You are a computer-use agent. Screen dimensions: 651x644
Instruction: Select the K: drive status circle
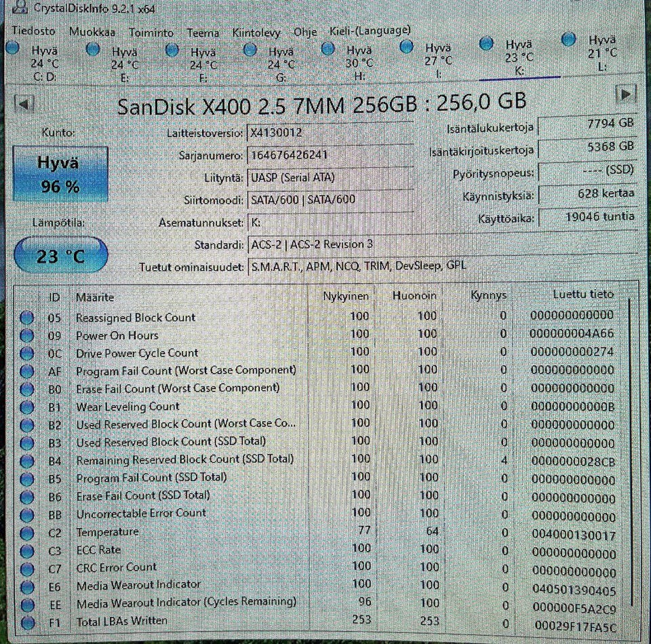[x=486, y=43]
